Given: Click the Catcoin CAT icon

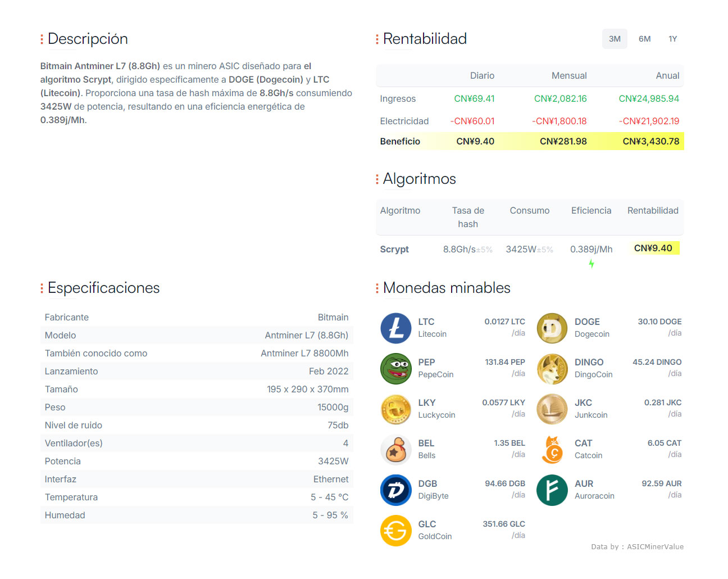Looking at the screenshot, I should click(552, 450).
